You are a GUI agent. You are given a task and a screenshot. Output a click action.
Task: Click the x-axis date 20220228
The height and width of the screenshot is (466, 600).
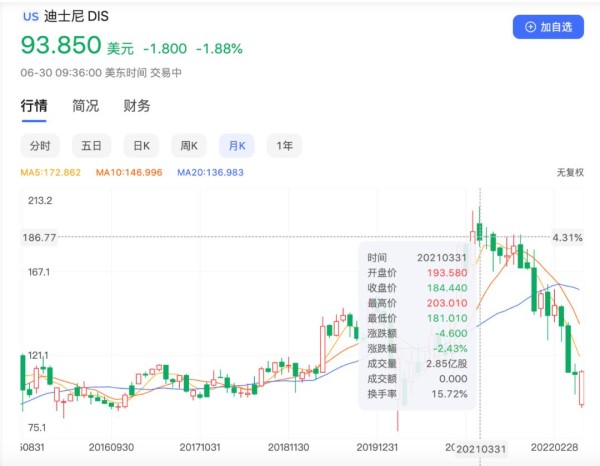(554, 447)
